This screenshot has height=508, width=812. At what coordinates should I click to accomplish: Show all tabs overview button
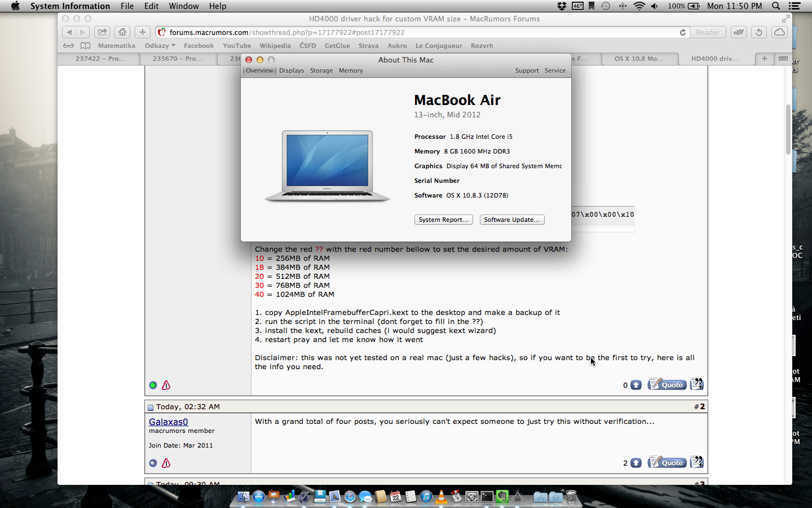point(783,59)
